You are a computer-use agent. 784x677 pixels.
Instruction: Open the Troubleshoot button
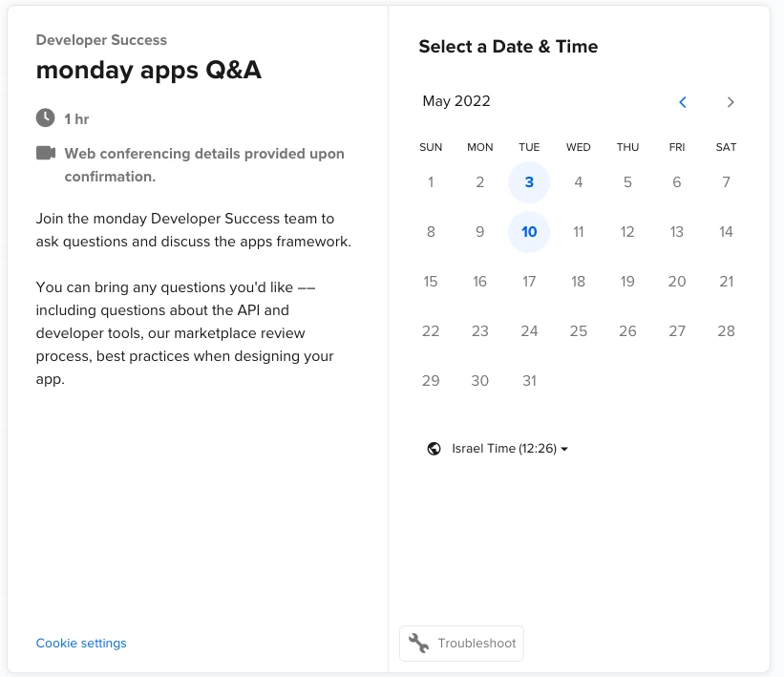coord(462,643)
